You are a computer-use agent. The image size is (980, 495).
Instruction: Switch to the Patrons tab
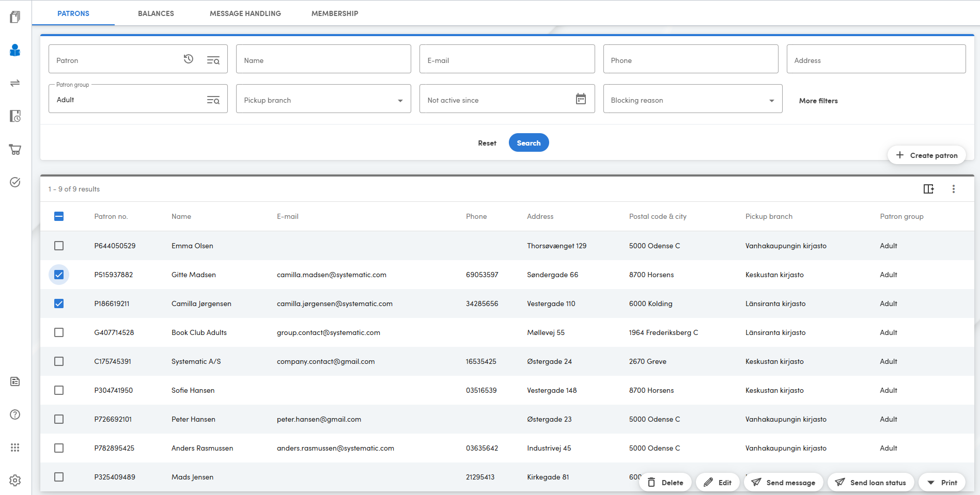73,13
